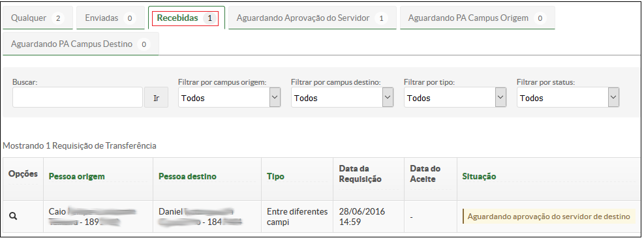Switch to the Qualquer tab

pyautogui.click(x=37, y=18)
